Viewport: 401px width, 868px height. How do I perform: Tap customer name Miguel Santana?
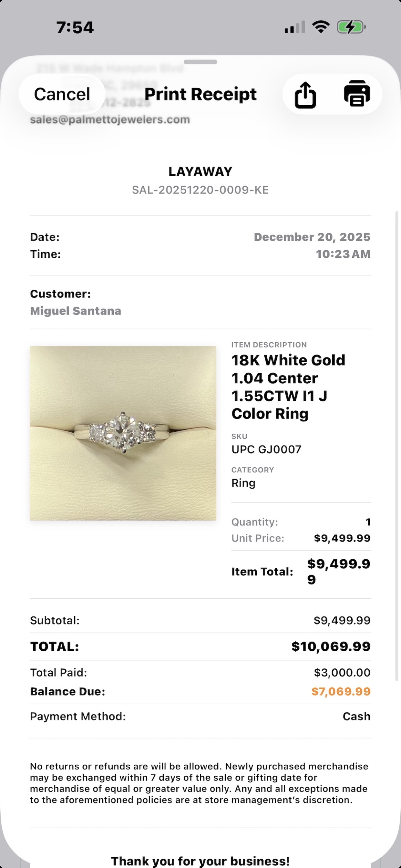click(x=76, y=311)
